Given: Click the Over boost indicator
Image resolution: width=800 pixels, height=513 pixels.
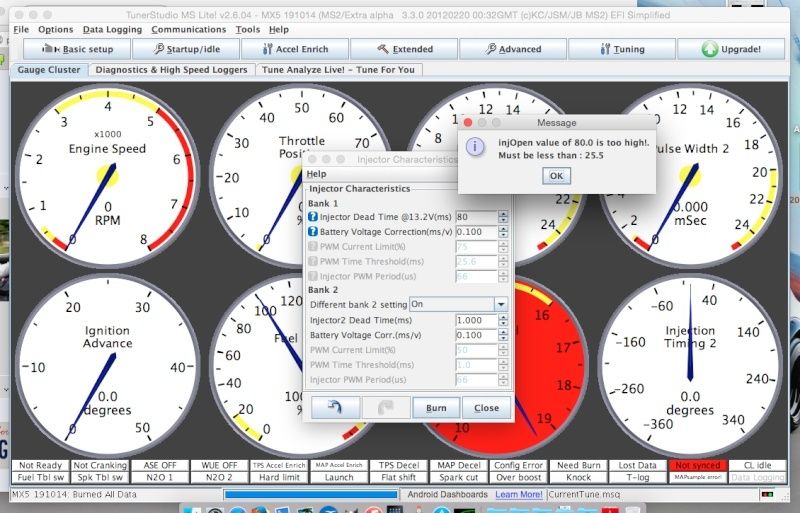Looking at the screenshot, I should click(x=518, y=477).
